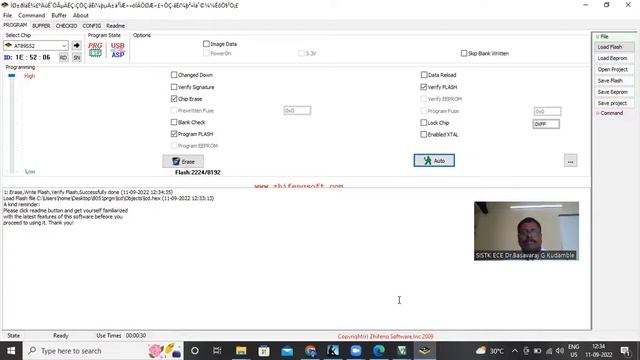Click the programming speed slider handle
This screenshot has height=360, width=640.
pos(11,76)
